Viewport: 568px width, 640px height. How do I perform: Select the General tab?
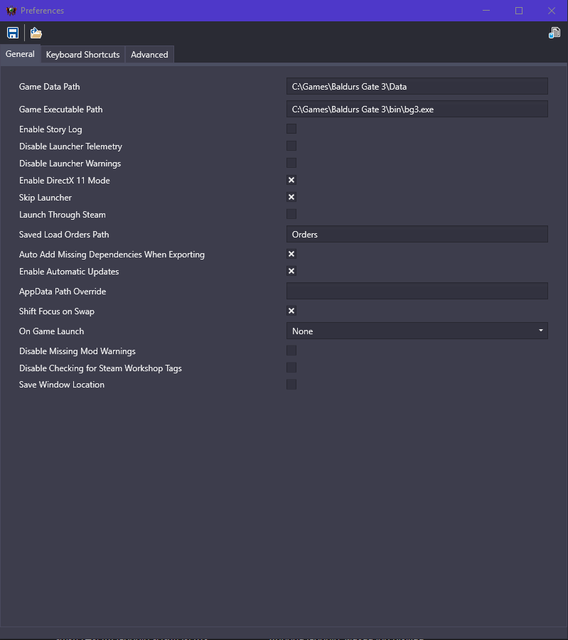click(x=20, y=54)
